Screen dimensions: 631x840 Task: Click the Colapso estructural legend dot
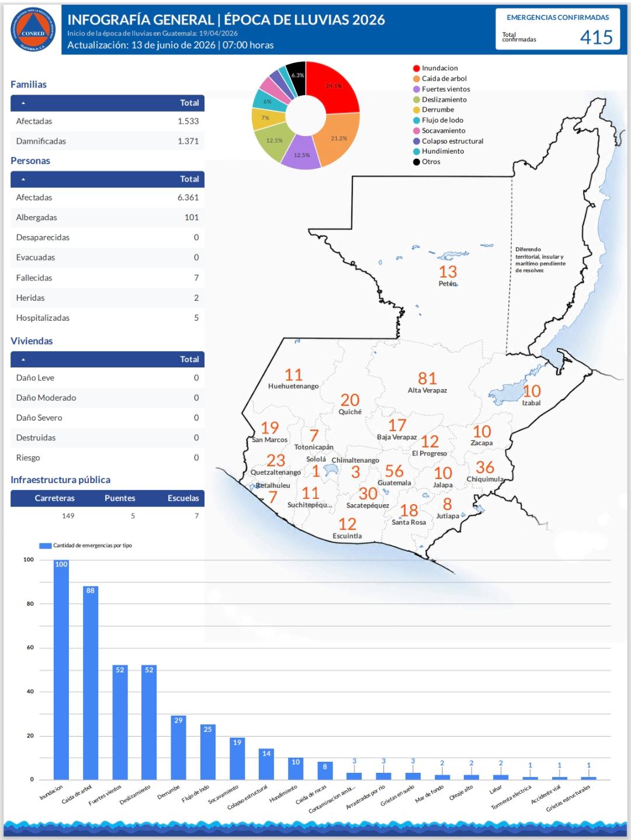coord(417,141)
